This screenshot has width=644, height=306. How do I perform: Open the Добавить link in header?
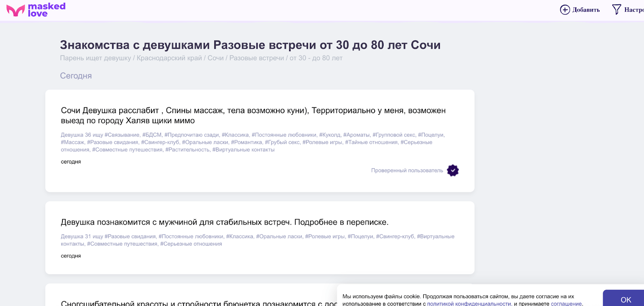click(x=586, y=10)
